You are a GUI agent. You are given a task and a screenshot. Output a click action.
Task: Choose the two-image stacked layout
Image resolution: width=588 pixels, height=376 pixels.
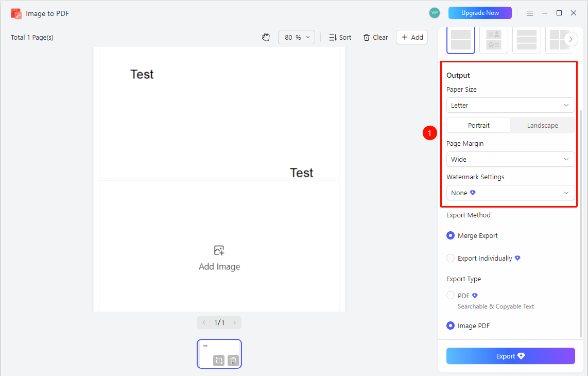(x=461, y=40)
